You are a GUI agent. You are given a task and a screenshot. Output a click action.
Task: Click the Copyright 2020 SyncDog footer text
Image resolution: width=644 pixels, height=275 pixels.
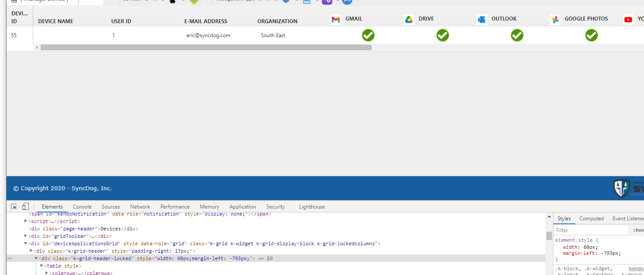[x=63, y=188]
